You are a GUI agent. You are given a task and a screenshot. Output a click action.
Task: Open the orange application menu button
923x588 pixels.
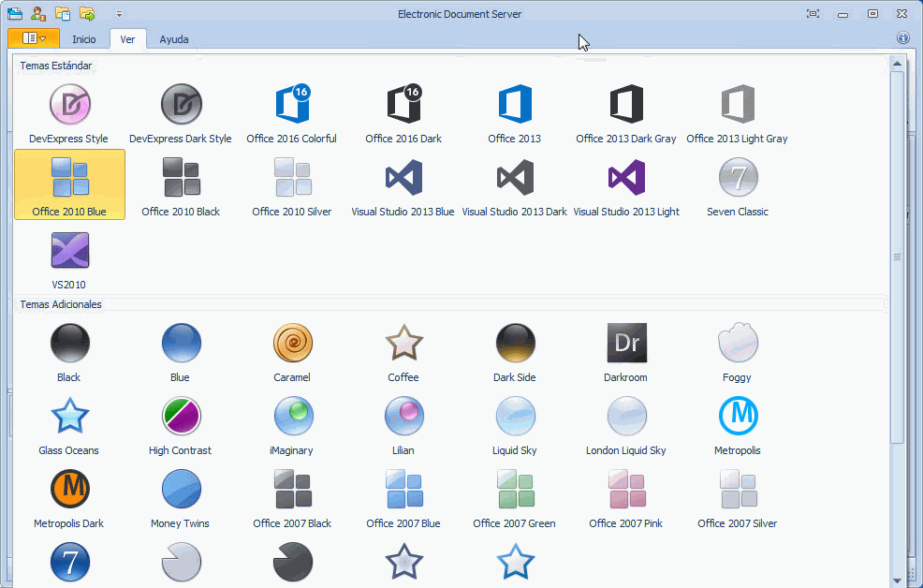[34, 38]
